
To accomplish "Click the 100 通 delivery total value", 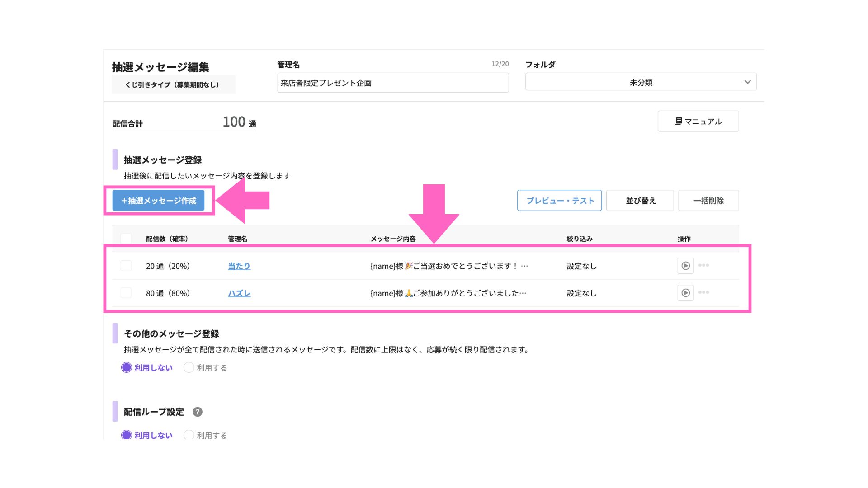I will 239,122.
